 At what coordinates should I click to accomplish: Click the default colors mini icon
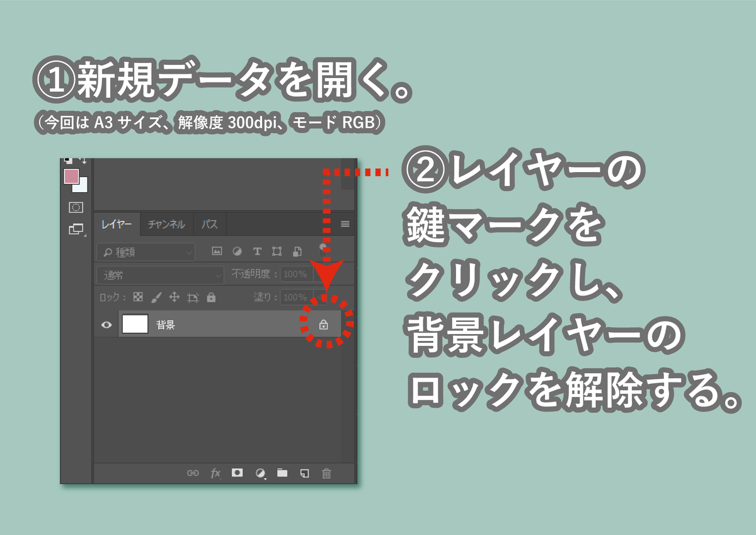pyautogui.click(x=68, y=161)
